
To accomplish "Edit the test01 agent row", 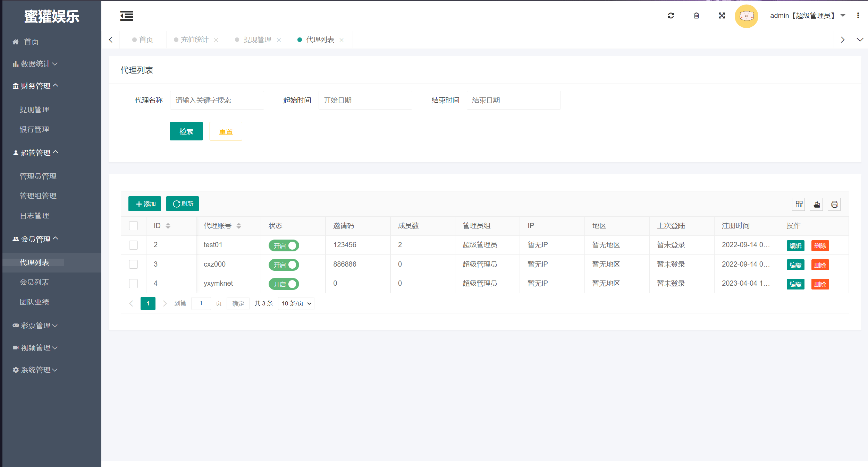I will coord(795,246).
